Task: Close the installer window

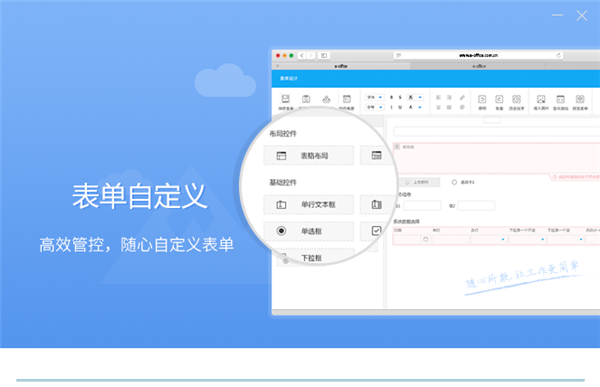Action: [x=582, y=15]
